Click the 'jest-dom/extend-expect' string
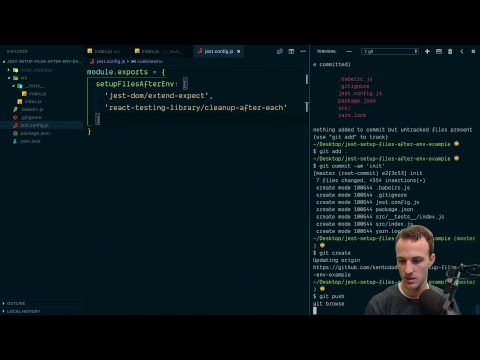480x360 pixels. point(156,96)
